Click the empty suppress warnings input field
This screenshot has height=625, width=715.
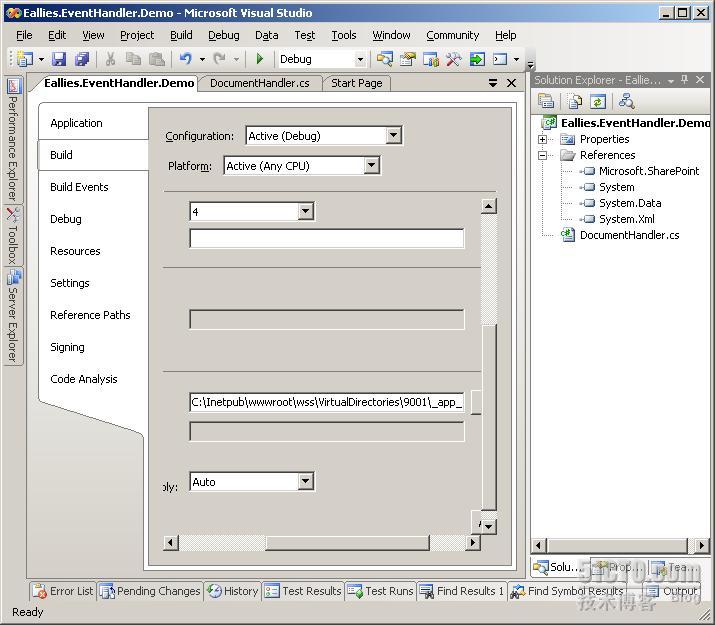click(x=326, y=238)
